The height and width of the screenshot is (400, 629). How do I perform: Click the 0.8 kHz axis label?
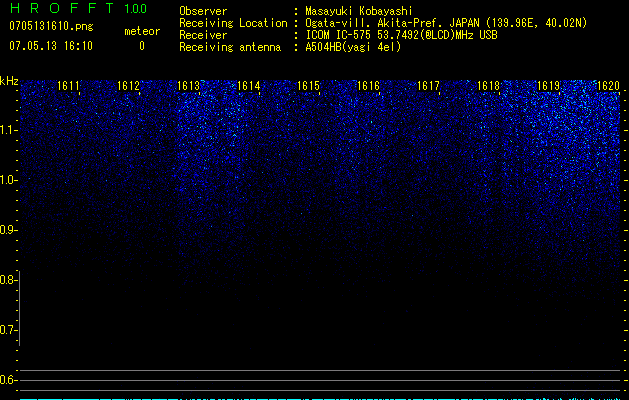(x=8, y=280)
